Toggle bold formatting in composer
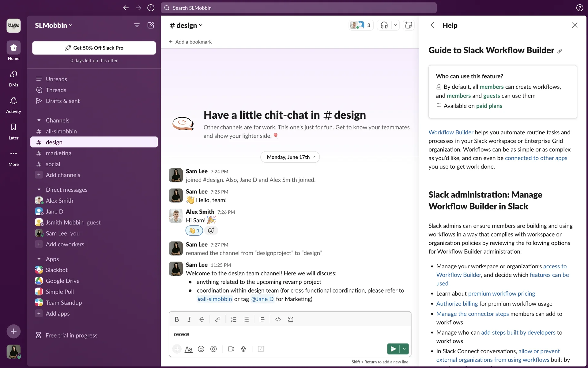The image size is (588, 368). tap(177, 319)
